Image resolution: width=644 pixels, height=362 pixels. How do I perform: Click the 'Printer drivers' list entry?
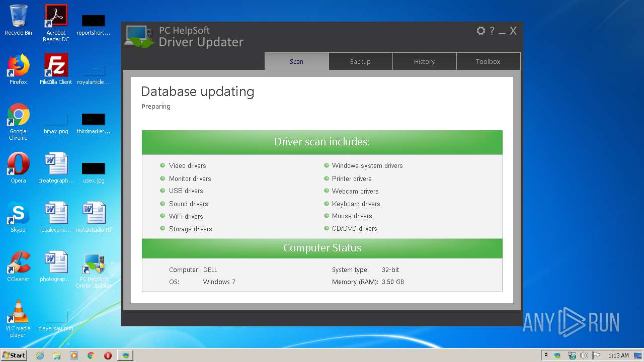(x=352, y=178)
